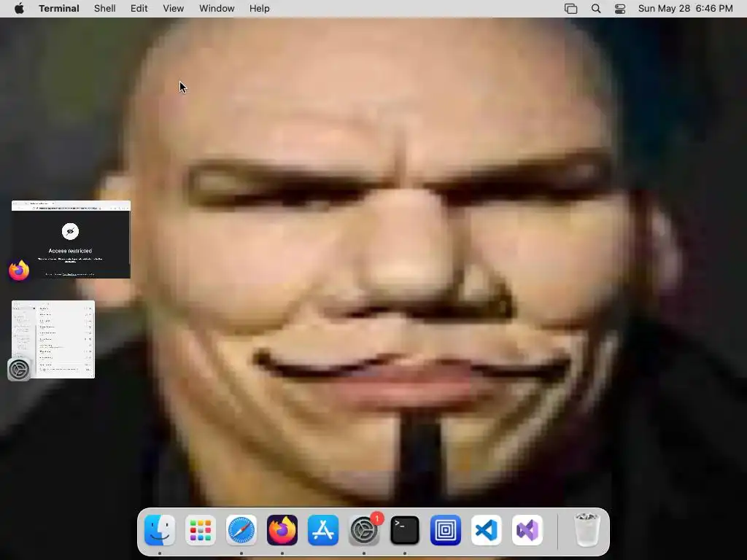Click the Terminal icon in the Dock
747x560 pixels.
point(405,530)
